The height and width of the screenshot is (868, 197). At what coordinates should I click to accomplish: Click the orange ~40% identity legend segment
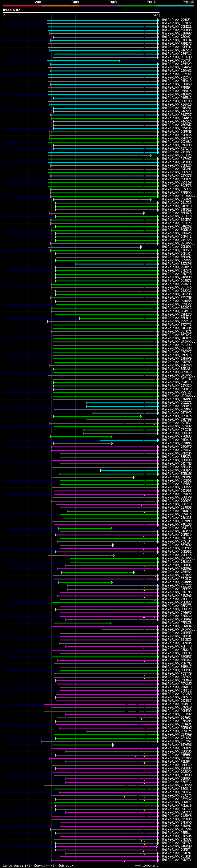[x=60, y=6]
